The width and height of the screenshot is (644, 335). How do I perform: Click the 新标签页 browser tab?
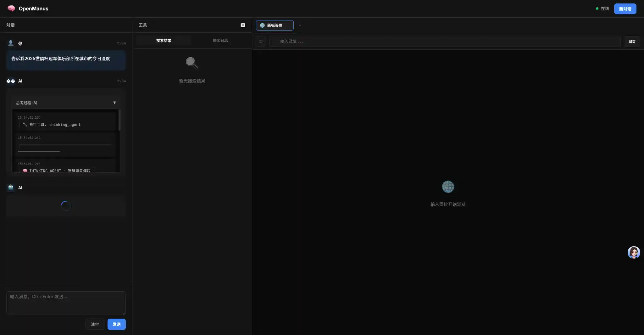tap(275, 25)
